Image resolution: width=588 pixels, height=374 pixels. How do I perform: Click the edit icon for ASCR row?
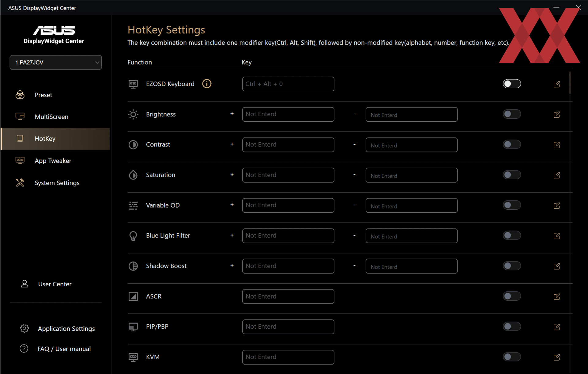(x=556, y=296)
